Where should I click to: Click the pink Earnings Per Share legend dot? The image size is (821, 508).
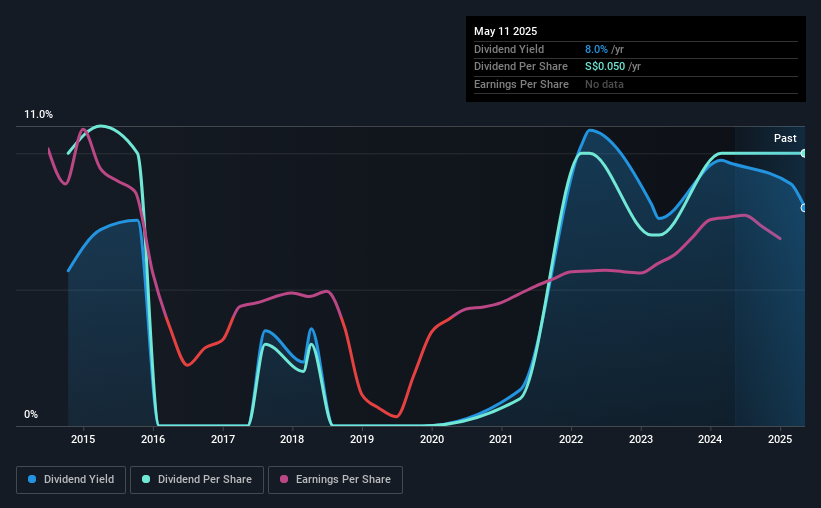[284, 479]
